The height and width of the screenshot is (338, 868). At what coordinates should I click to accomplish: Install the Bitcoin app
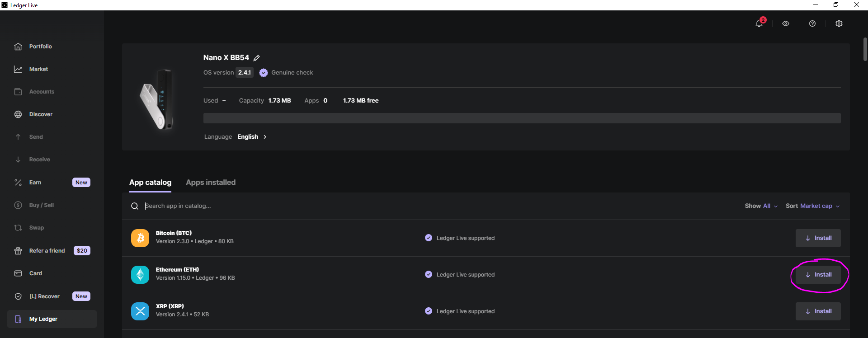pyautogui.click(x=818, y=238)
